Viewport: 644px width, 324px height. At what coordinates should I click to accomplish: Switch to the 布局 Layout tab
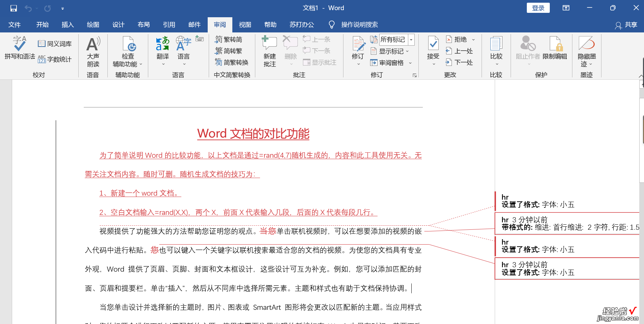[144, 25]
